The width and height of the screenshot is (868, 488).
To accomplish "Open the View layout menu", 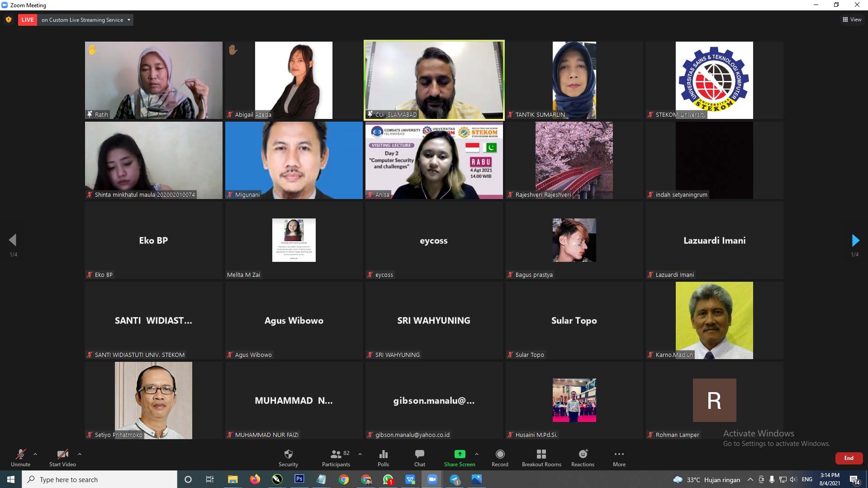I will click(x=852, y=19).
